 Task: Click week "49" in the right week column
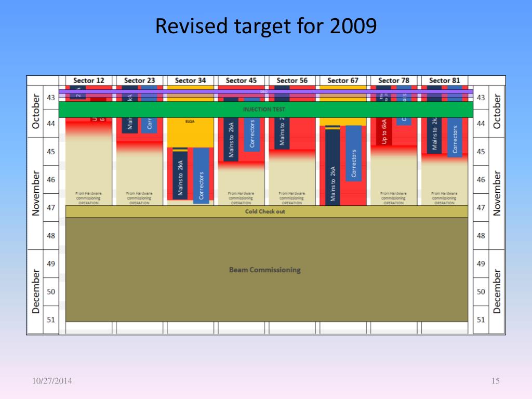(x=481, y=263)
